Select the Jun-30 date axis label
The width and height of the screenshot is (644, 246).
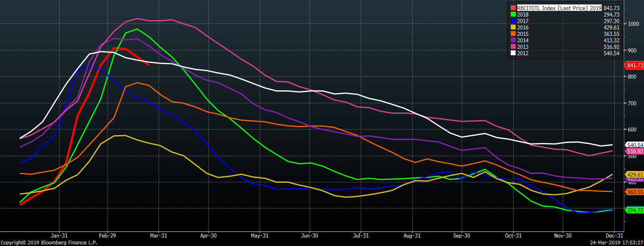point(310,236)
